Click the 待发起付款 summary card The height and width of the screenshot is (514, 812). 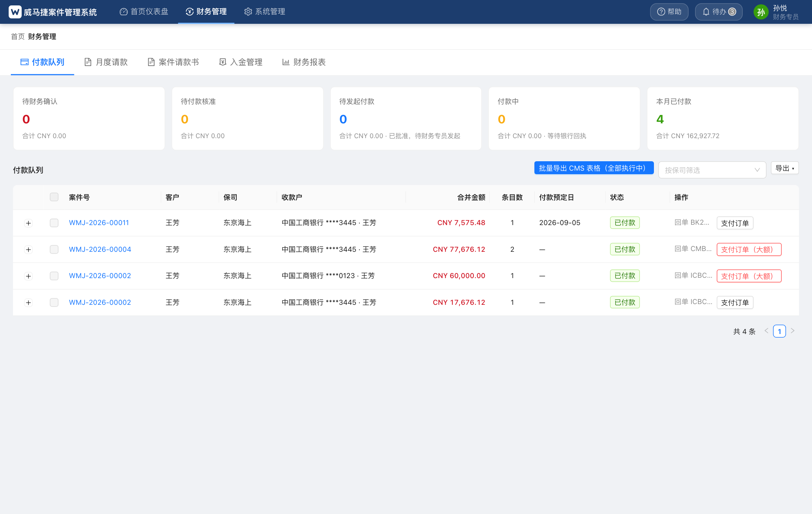[x=406, y=118]
